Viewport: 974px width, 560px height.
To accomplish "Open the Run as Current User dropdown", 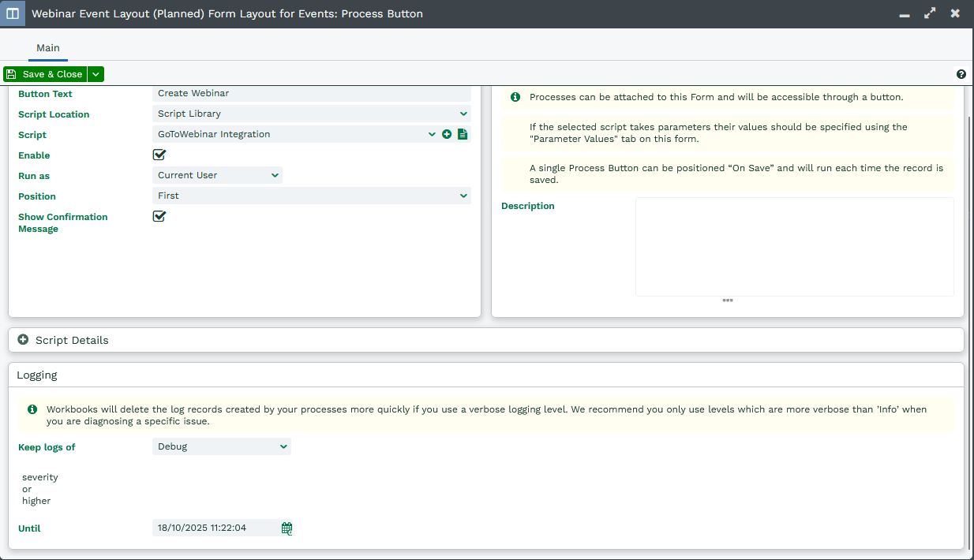I will pos(217,175).
